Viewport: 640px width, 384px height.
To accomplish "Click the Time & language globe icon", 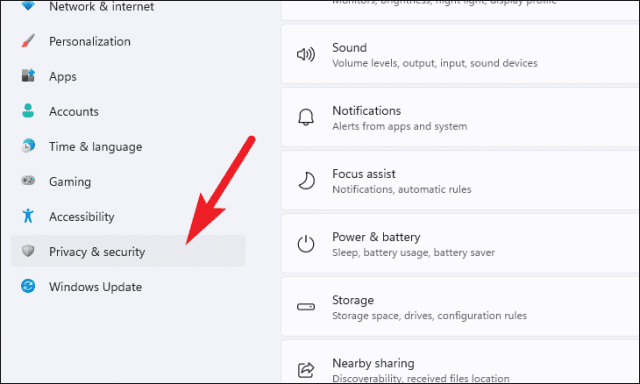I will point(28,146).
